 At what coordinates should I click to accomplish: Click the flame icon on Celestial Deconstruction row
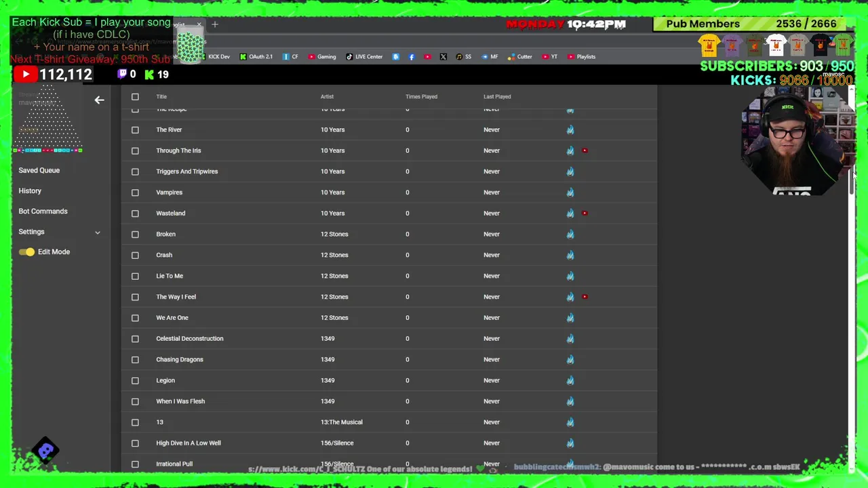click(x=570, y=338)
